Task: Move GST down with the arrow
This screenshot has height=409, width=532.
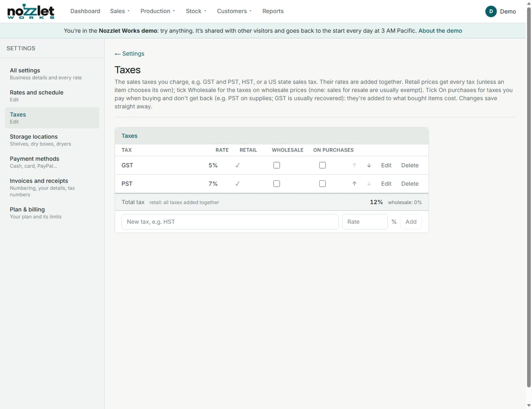Action: pyautogui.click(x=369, y=165)
